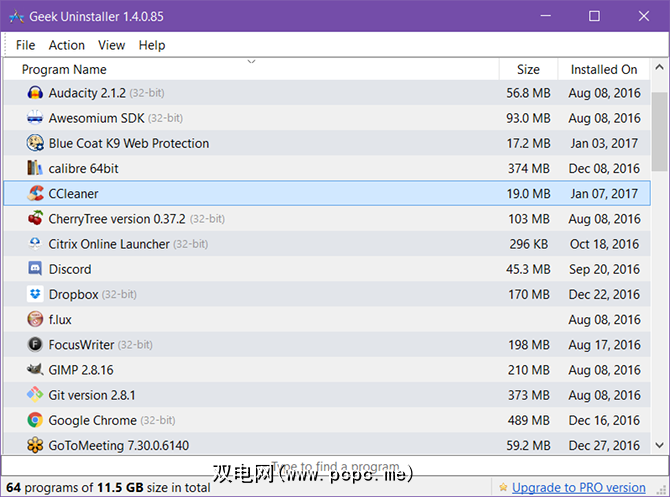This screenshot has width=670, height=497.
Task: Select the Awesomium SDK program name
Action: click(97, 118)
